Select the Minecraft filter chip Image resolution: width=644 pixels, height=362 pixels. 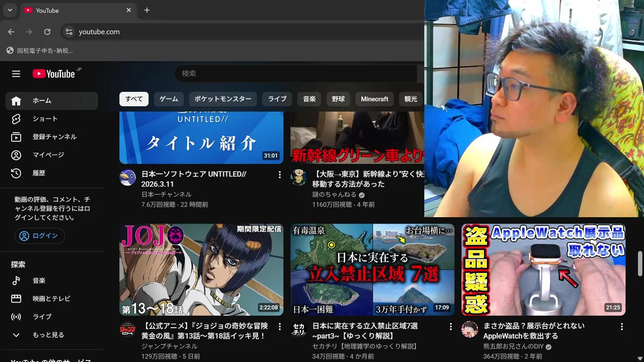[x=374, y=99]
